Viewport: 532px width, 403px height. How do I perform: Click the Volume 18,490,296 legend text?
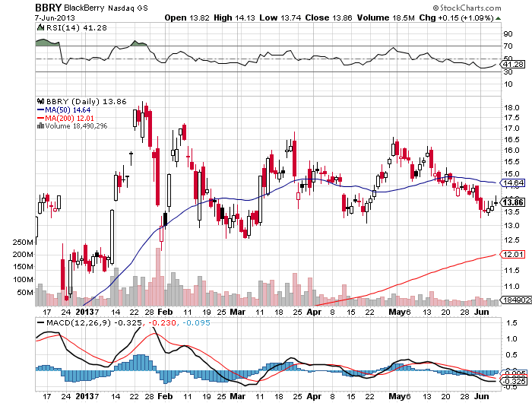[76, 126]
